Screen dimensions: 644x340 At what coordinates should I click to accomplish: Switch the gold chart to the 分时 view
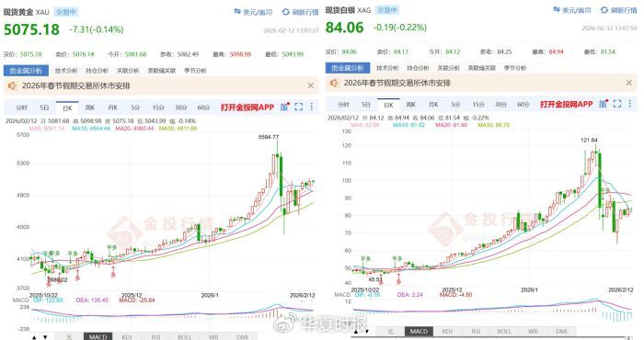tap(21, 108)
